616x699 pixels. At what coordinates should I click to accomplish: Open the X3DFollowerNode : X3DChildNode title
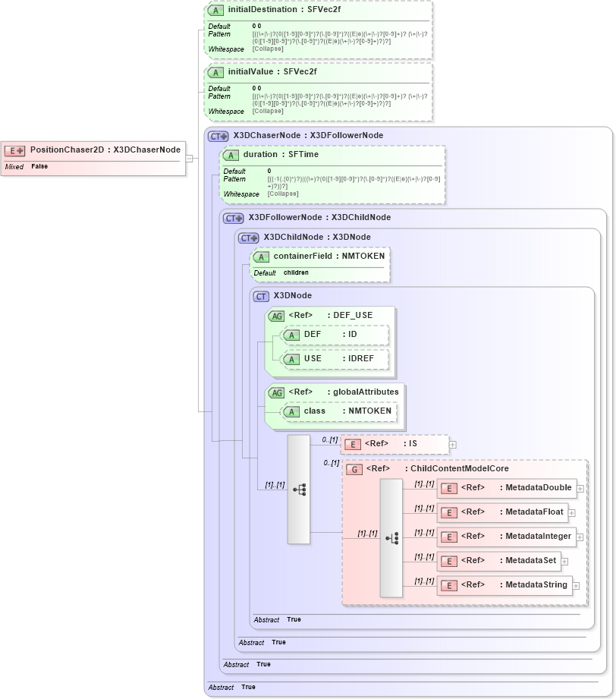(x=319, y=218)
